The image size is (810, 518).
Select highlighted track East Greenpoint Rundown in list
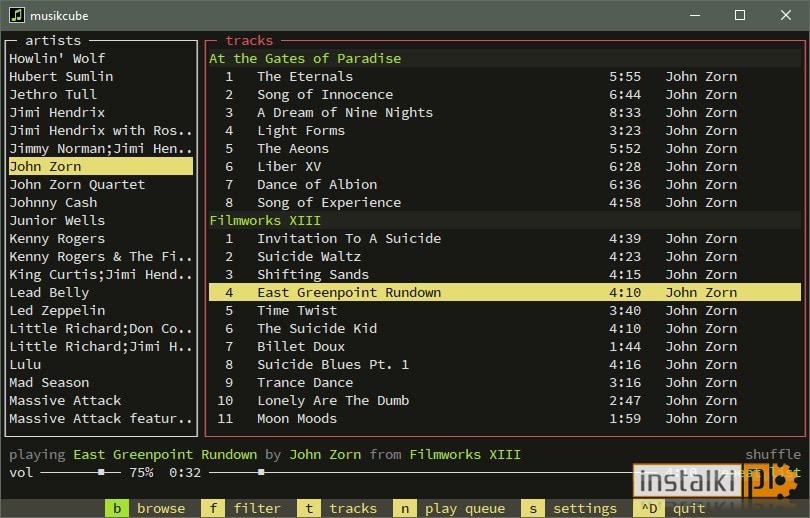pos(505,292)
